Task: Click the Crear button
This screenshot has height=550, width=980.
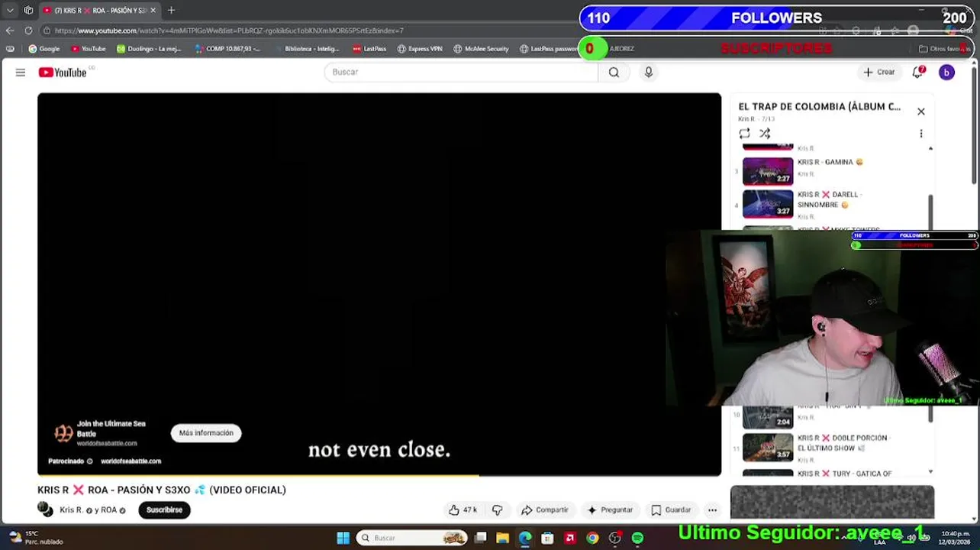Action: (878, 72)
